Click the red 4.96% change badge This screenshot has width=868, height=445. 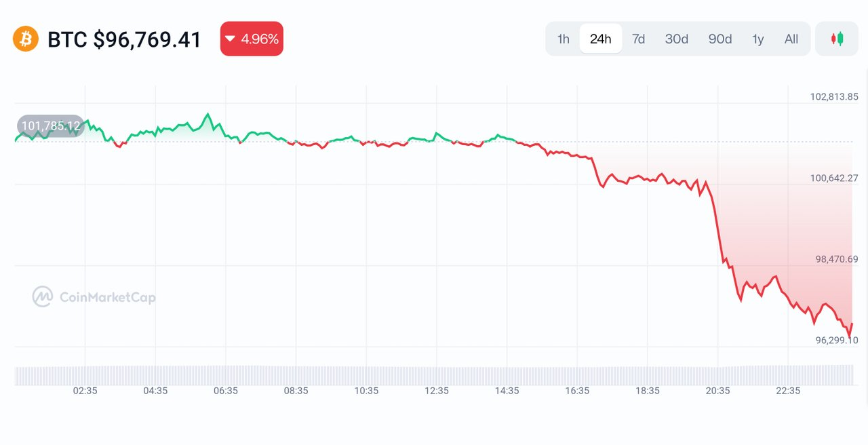pos(252,39)
